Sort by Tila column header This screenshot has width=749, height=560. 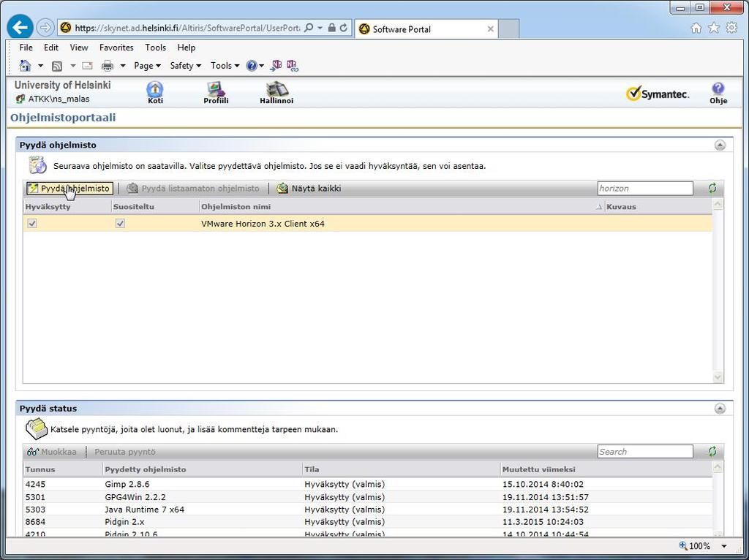402,469
